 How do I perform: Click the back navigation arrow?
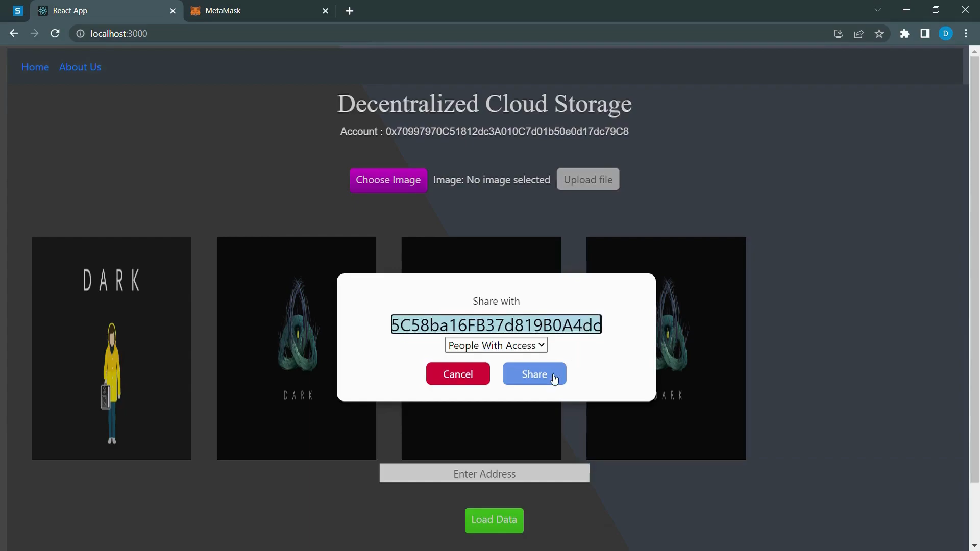(x=13, y=33)
